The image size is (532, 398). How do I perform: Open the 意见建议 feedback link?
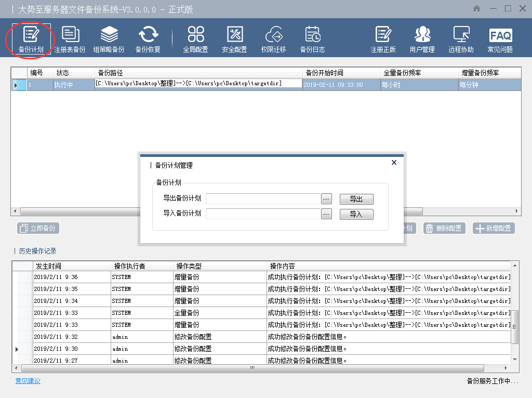click(x=28, y=381)
